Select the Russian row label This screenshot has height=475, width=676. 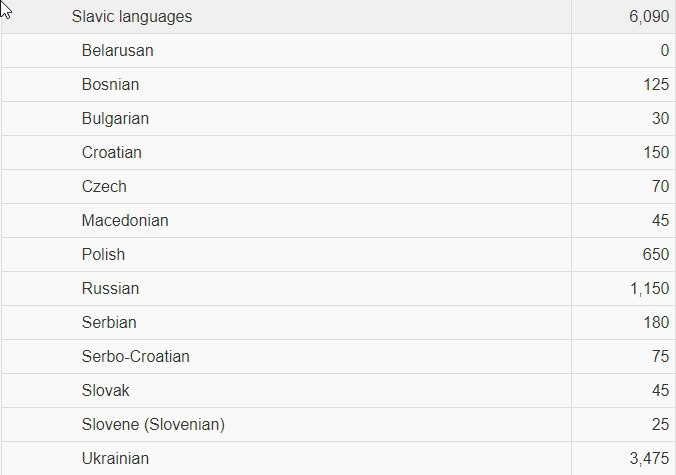(x=110, y=289)
